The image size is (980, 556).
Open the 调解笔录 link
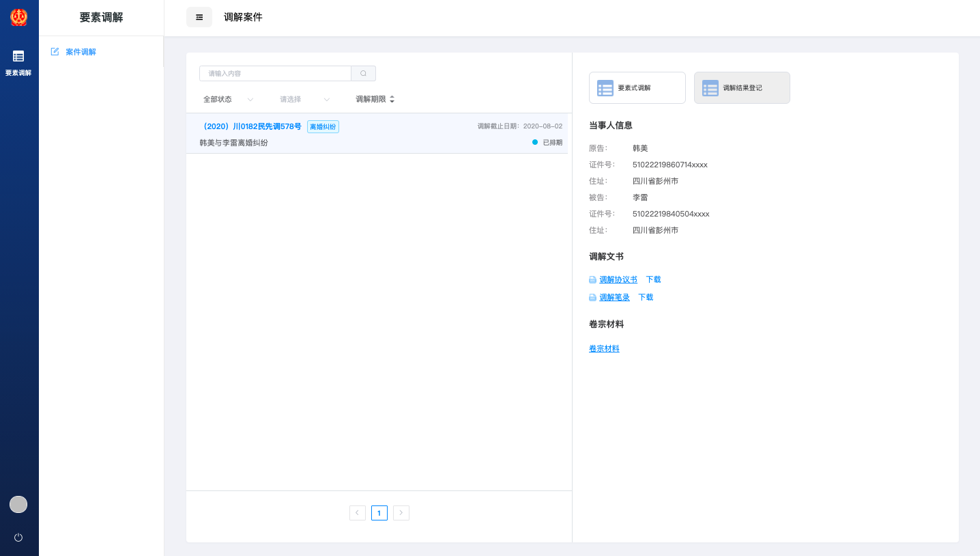pyautogui.click(x=614, y=297)
